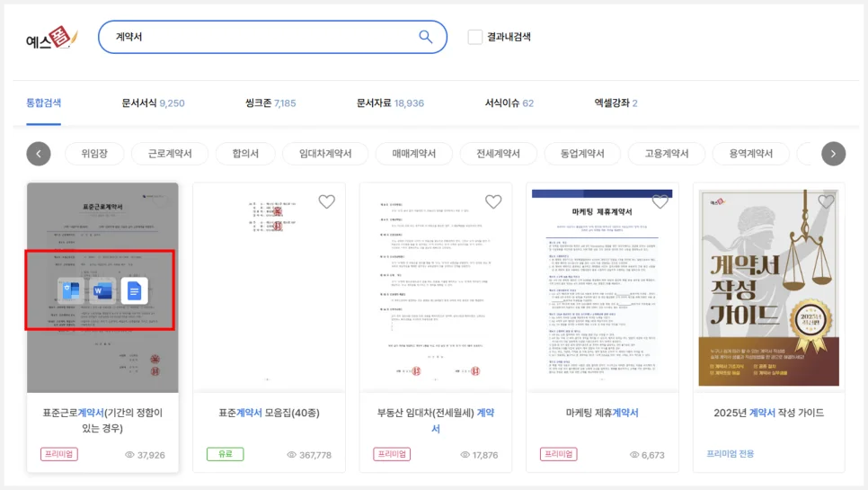Go to the 문서자료 tab

[390, 103]
